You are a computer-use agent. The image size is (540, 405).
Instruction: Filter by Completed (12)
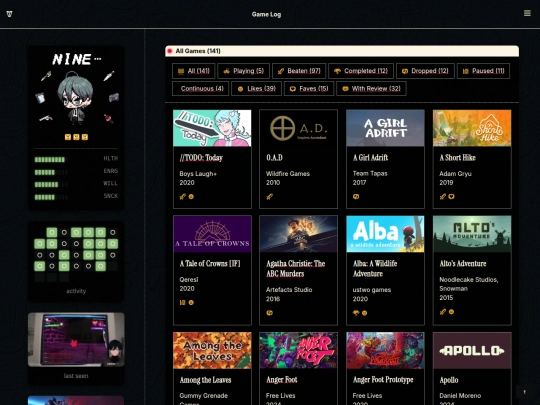(361, 71)
